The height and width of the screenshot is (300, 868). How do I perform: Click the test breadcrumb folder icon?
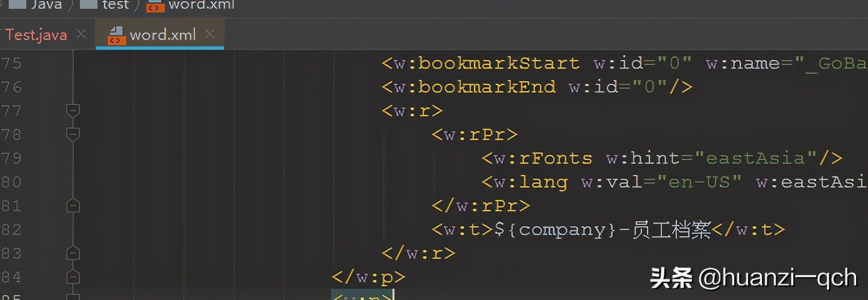(89, 4)
